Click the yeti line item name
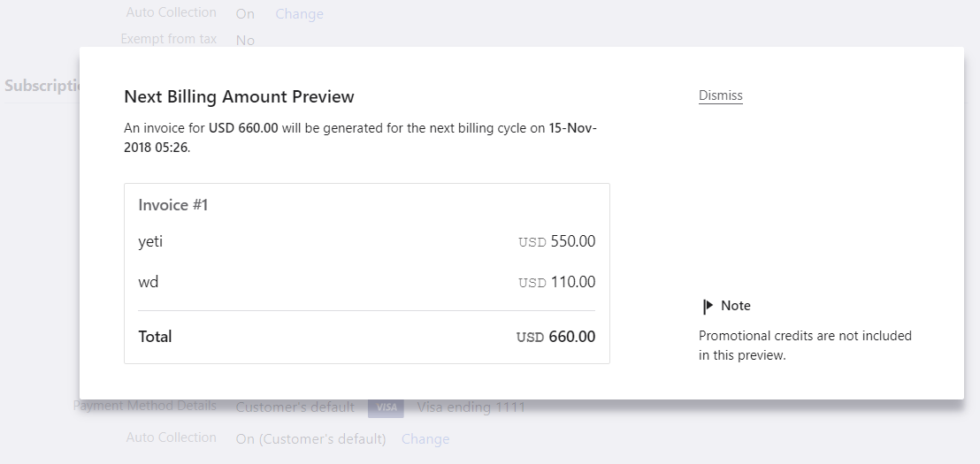This screenshot has height=464, width=980. (151, 241)
